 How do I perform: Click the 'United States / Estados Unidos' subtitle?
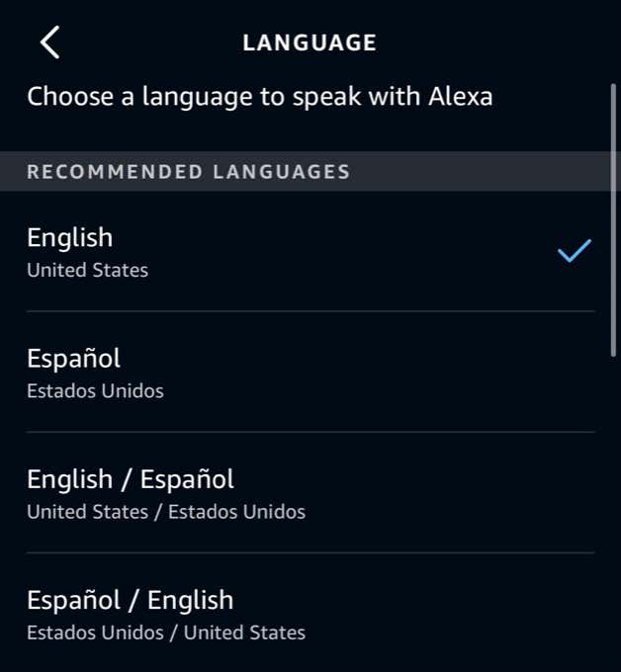point(166,512)
